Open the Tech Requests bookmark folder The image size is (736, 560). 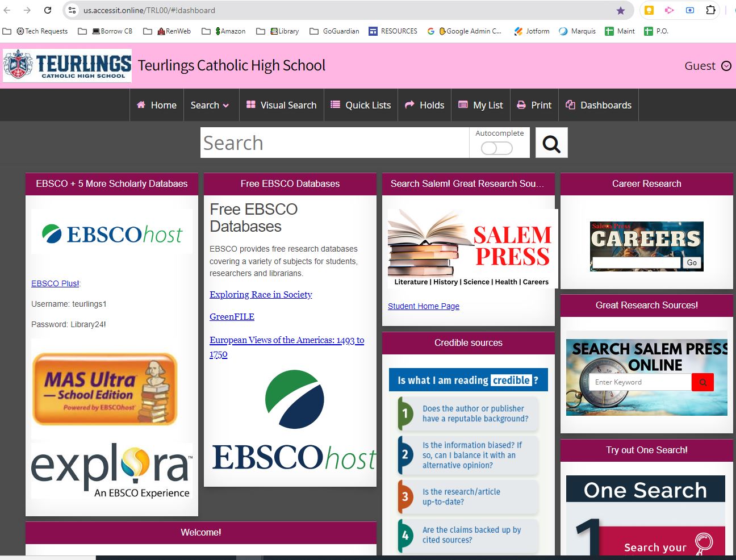pos(35,31)
